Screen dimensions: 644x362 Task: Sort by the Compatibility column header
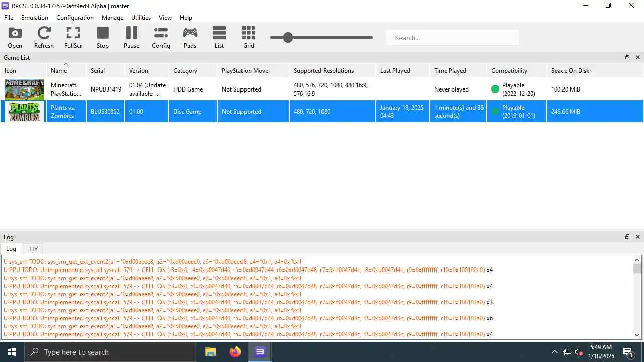[x=517, y=70]
